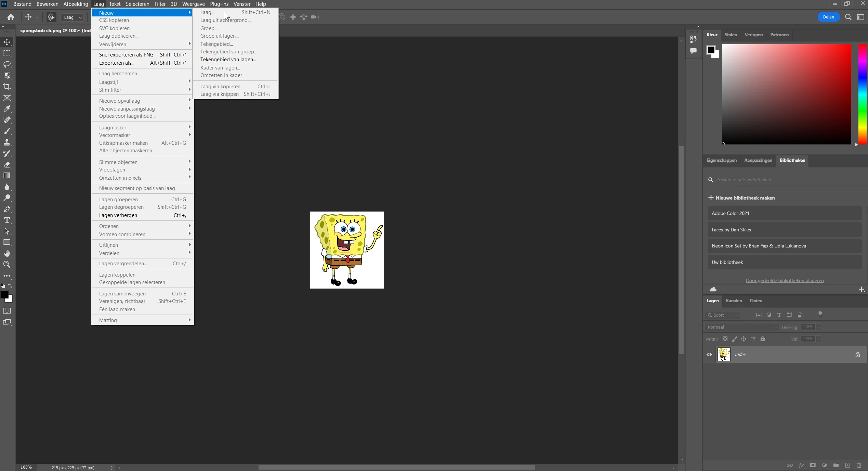
Task: Select the Lasso tool
Action: click(7, 64)
